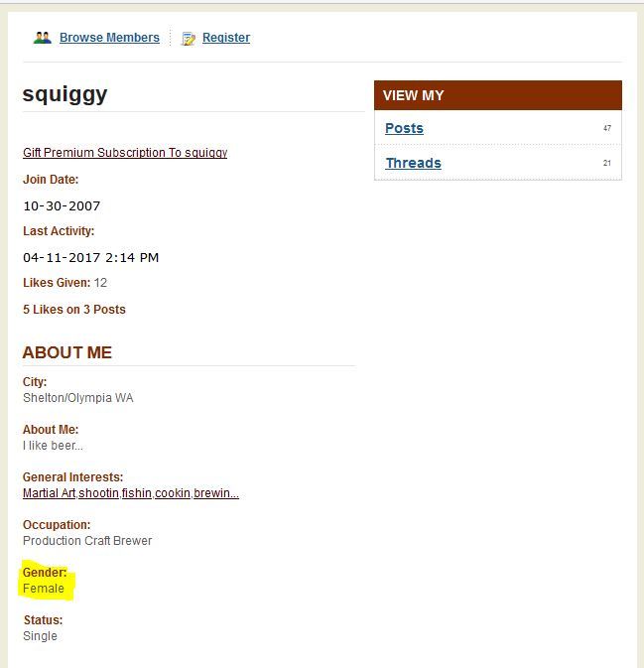
Task: Open the Browse Members link
Action: (x=109, y=38)
